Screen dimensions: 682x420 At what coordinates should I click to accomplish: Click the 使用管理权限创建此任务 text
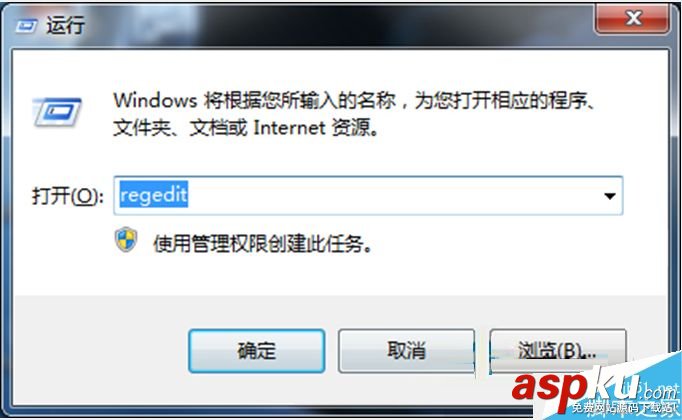coord(263,243)
